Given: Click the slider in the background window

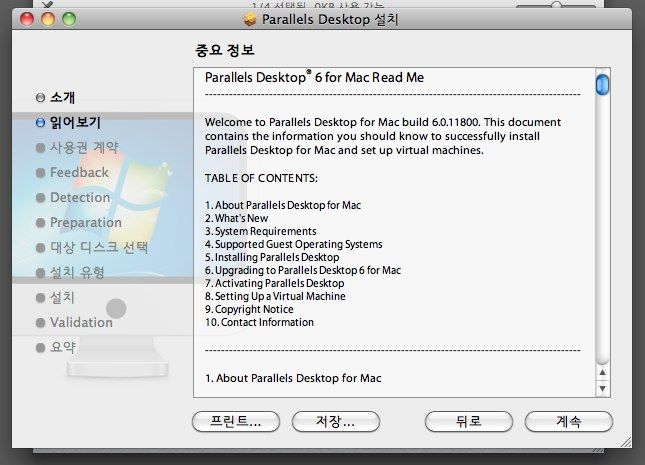Looking at the screenshot, I should (x=556, y=5).
